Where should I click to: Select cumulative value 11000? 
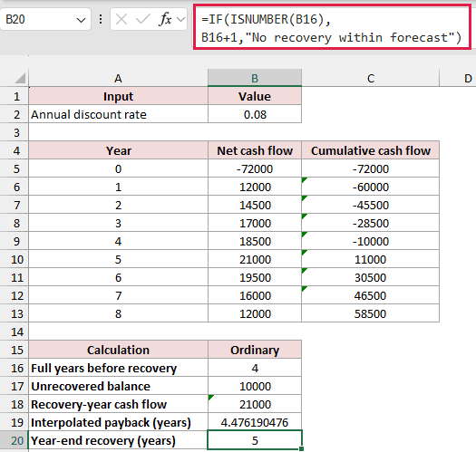[370, 259]
